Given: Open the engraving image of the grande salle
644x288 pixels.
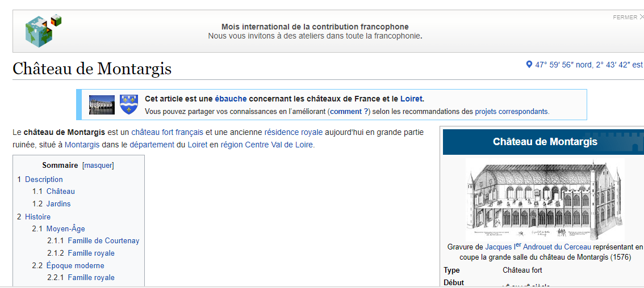Looking at the screenshot, I should [545, 200].
